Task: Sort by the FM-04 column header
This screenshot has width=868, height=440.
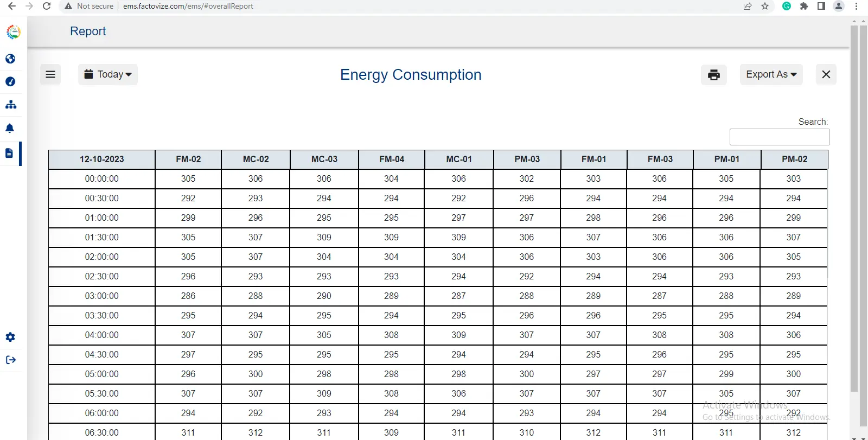Action: coord(392,160)
